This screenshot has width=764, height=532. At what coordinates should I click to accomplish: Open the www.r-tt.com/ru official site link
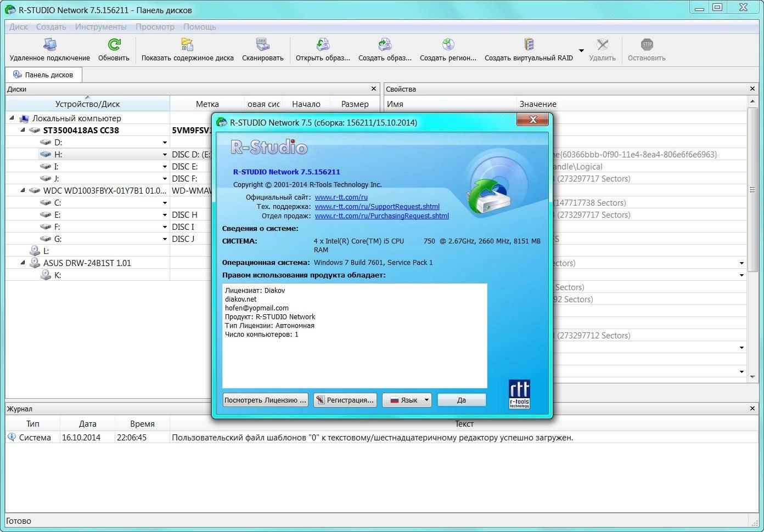click(x=341, y=197)
